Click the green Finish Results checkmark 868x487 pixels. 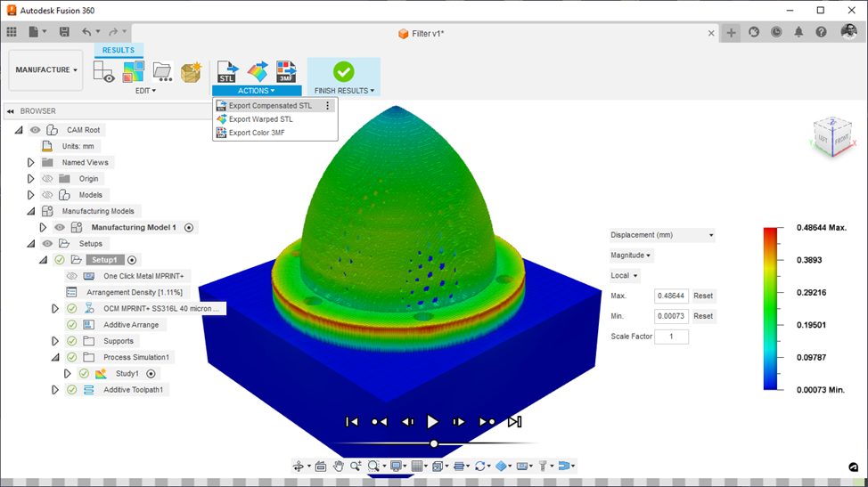343,71
